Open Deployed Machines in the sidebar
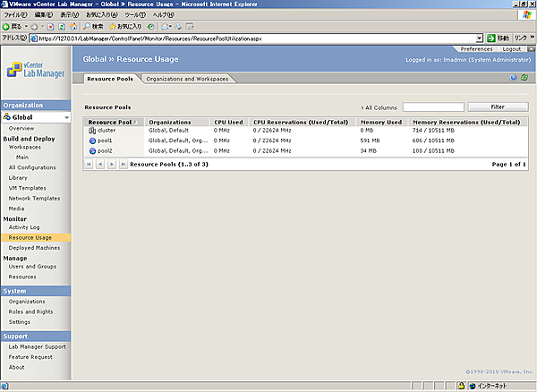 click(34, 247)
